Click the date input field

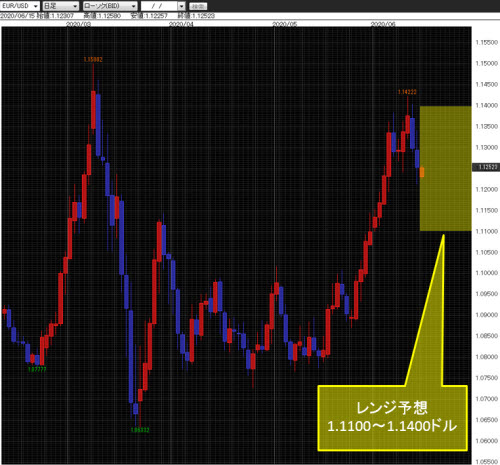159,6
